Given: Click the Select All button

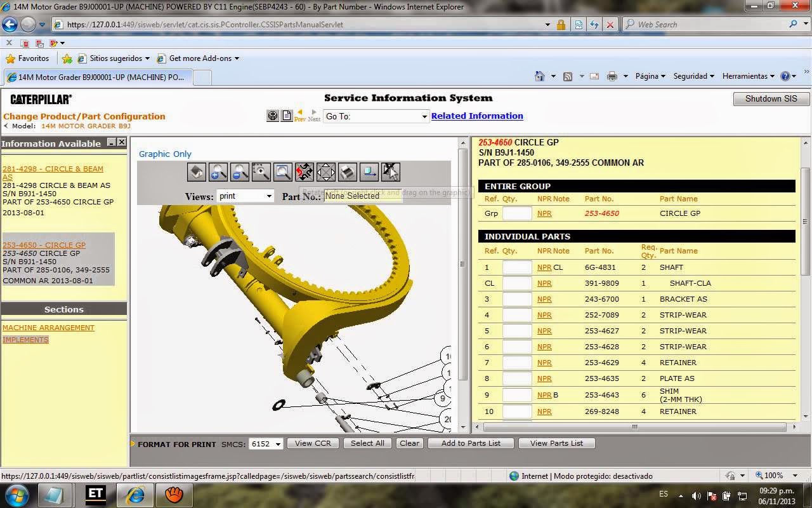Looking at the screenshot, I should click(367, 443).
